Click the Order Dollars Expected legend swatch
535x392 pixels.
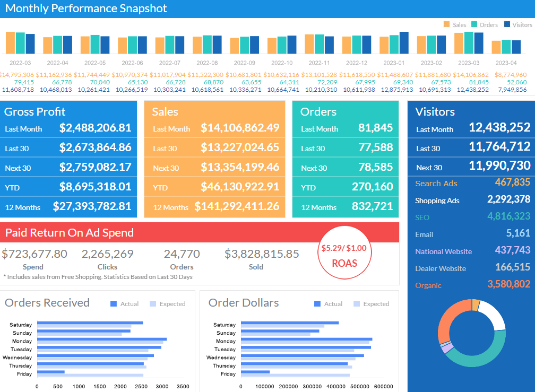click(x=357, y=304)
